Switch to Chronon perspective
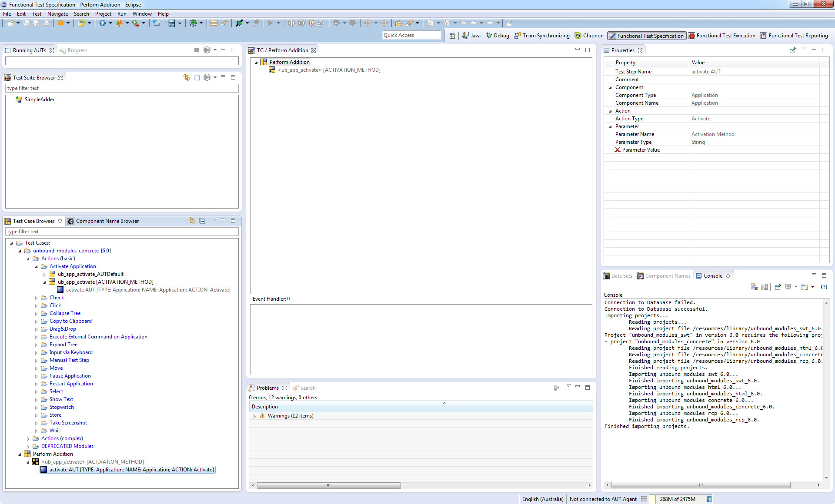835x504 pixels. pos(589,36)
